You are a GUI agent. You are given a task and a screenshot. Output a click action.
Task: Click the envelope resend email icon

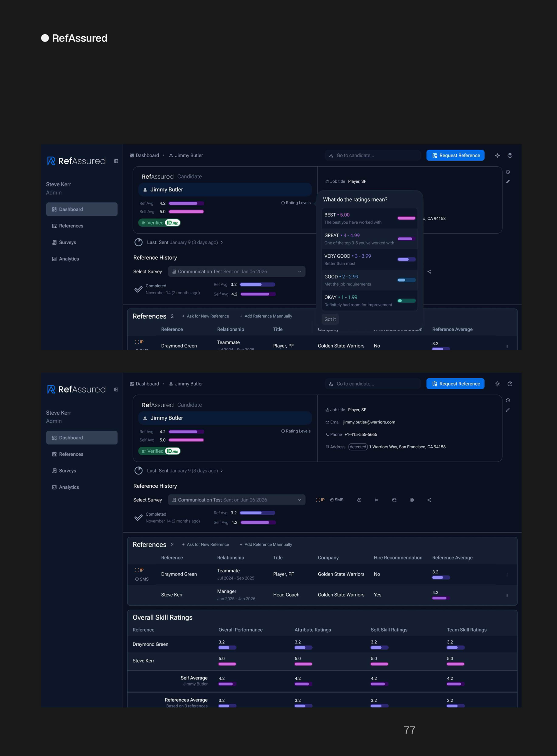click(x=394, y=500)
